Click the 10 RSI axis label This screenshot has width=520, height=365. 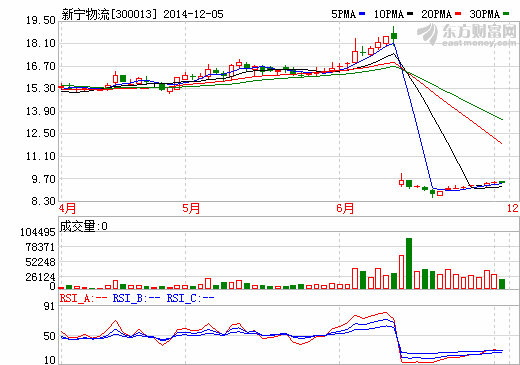coord(49,360)
